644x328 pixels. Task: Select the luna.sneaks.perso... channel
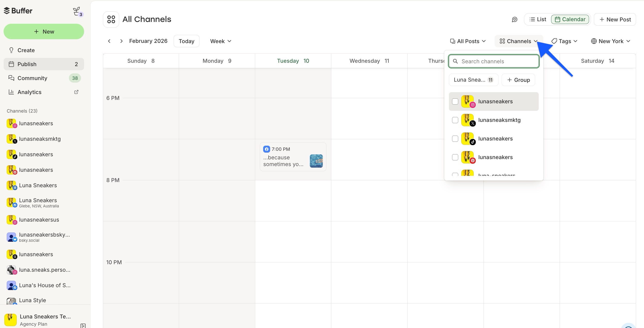[44, 270]
